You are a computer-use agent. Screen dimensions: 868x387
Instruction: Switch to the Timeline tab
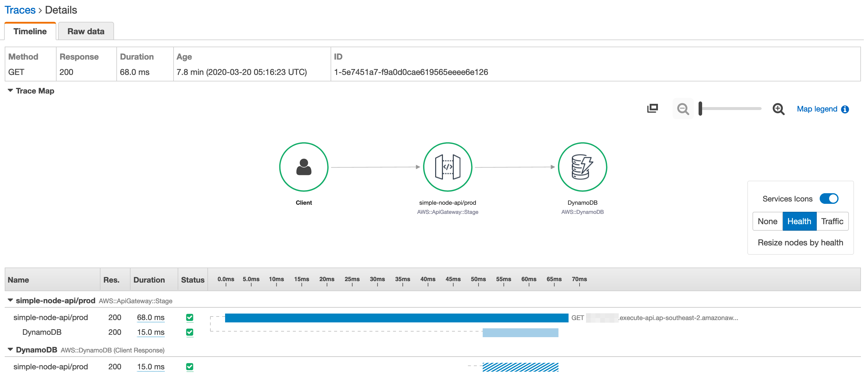[30, 31]
